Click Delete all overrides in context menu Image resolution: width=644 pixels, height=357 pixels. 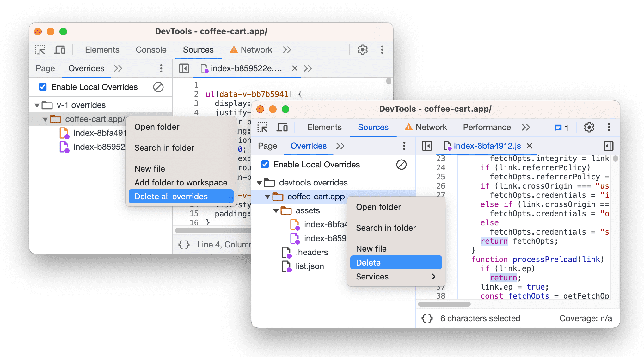172,197
